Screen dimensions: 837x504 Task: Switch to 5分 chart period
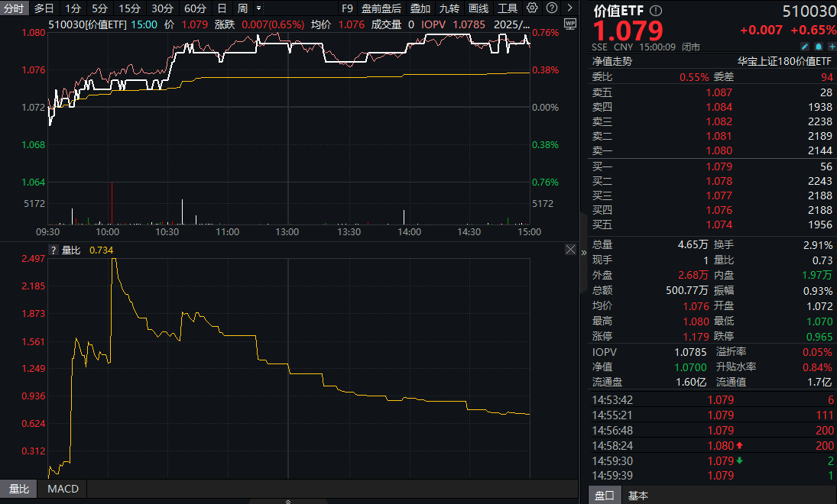point(99,8)
